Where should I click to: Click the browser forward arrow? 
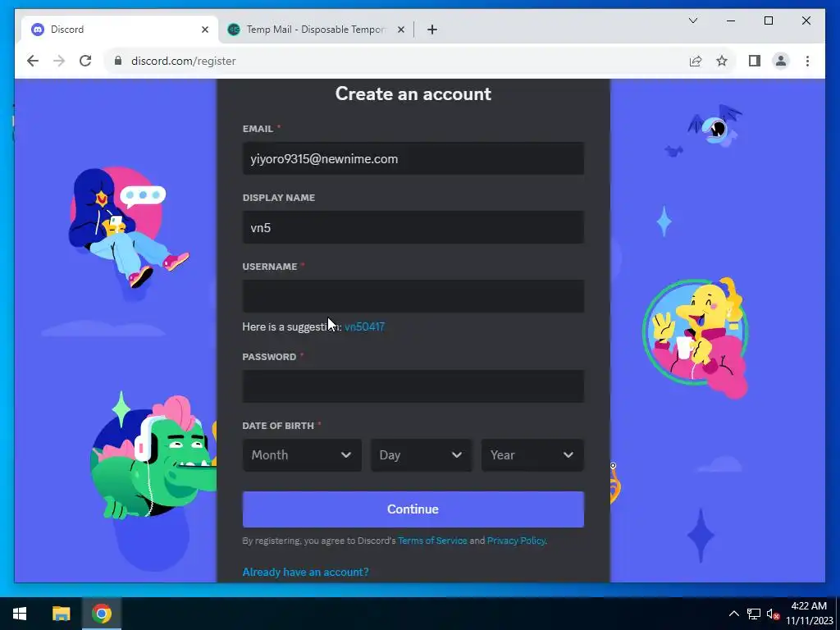59,61
